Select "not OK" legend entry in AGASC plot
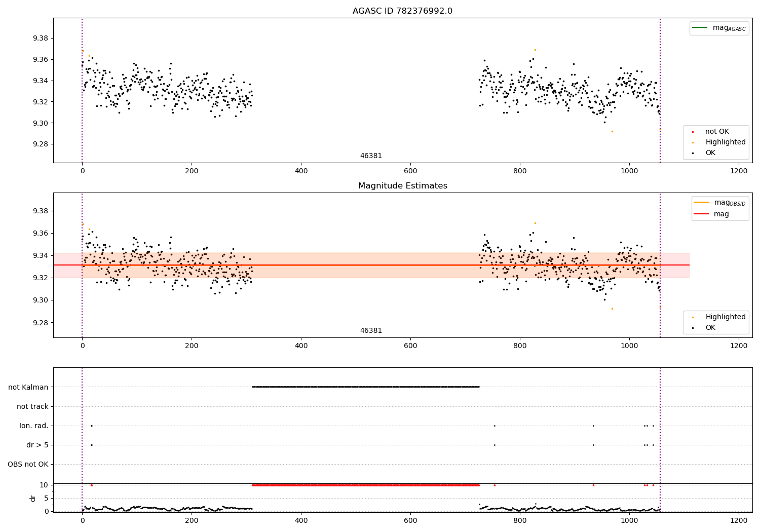Viewport: 760px width, 532px height. click(x=717, y=132)
